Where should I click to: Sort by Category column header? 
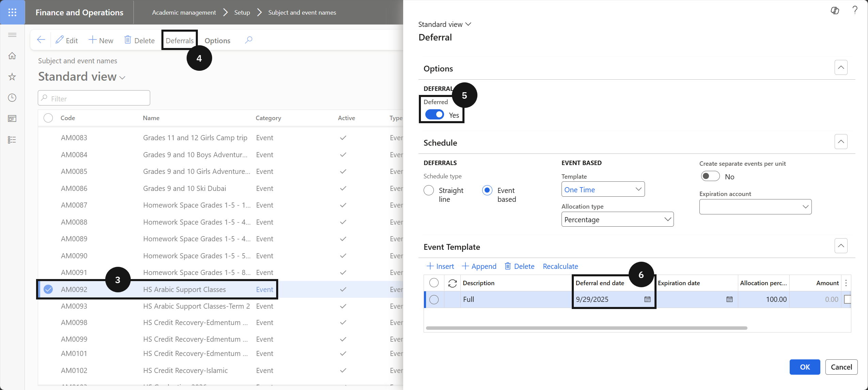268,118
